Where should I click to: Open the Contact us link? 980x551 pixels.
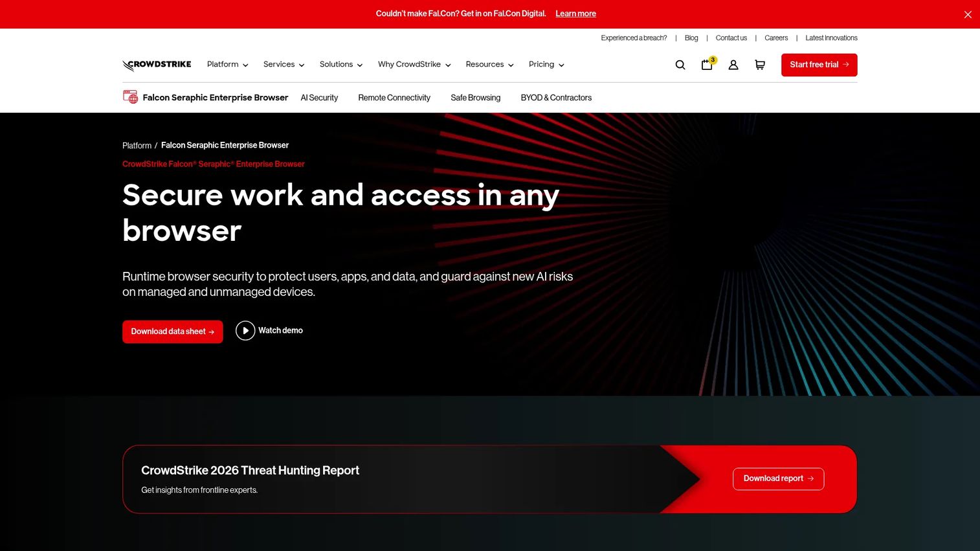coord(731,38)
